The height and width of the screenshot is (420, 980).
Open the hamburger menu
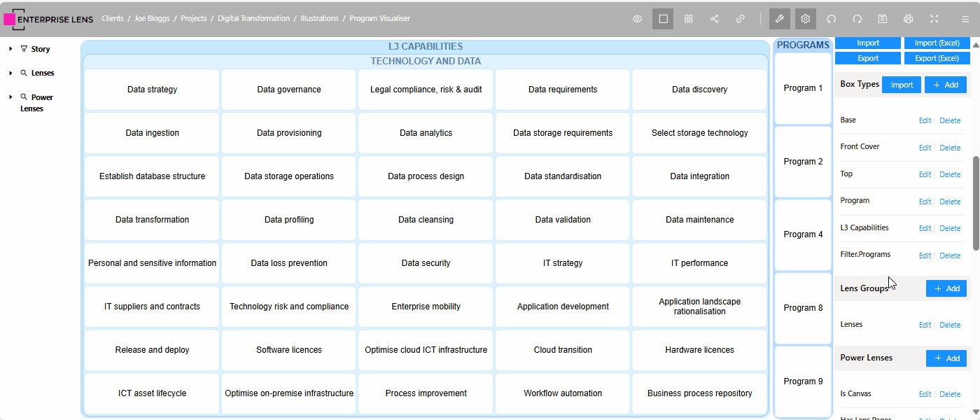pyautogui.click(x=965, y=19)
